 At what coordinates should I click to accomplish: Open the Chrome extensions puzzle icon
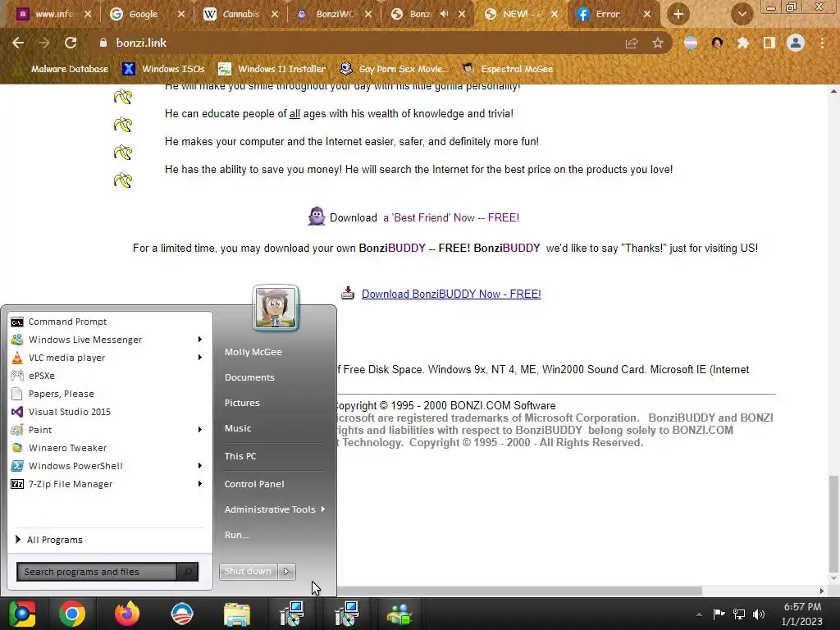(x=743, y=43)
